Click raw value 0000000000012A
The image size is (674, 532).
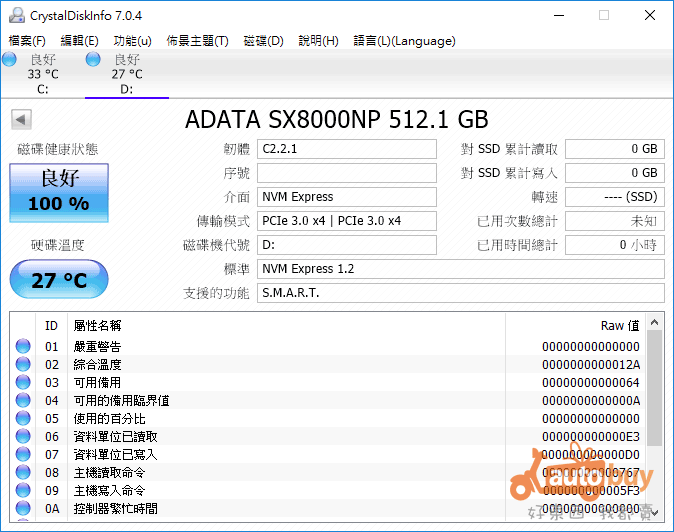click(x=591, y=365)
